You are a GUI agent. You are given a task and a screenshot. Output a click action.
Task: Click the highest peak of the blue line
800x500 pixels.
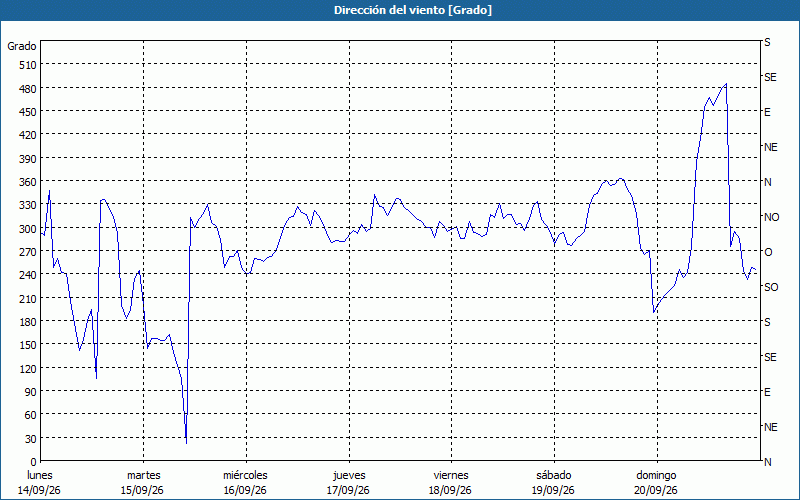point(726,84)
